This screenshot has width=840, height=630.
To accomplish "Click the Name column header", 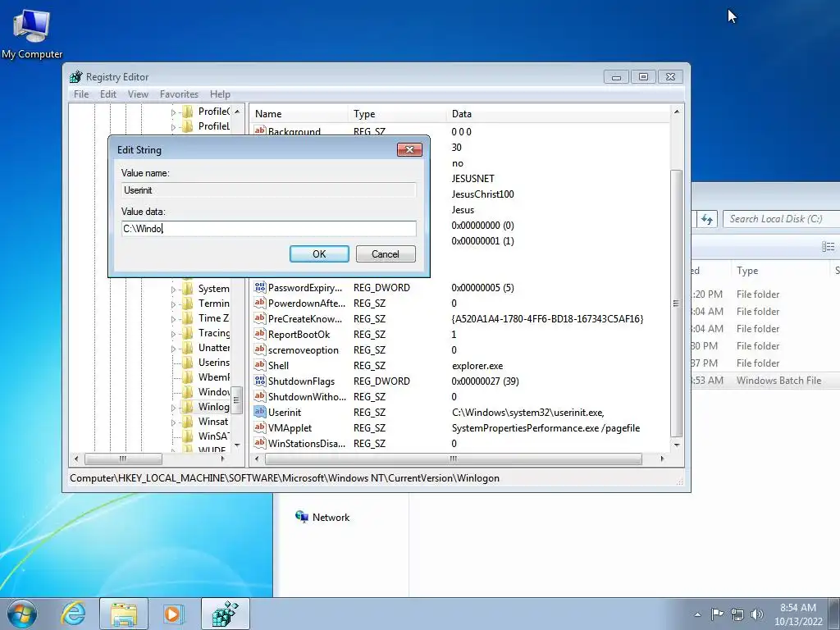I will (298, 113).
